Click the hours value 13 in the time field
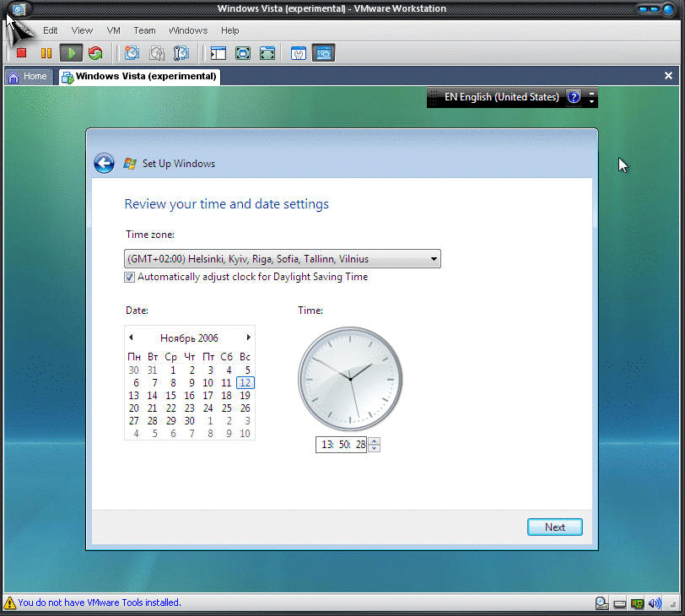 coord(327,445)
